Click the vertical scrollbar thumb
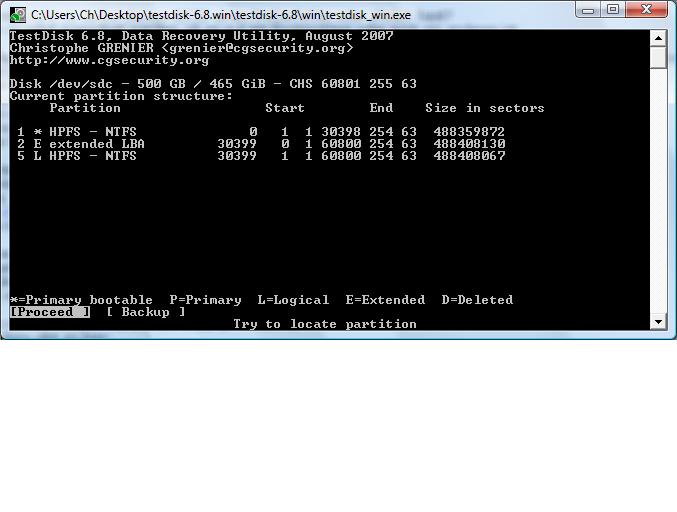 pos(658,57)
